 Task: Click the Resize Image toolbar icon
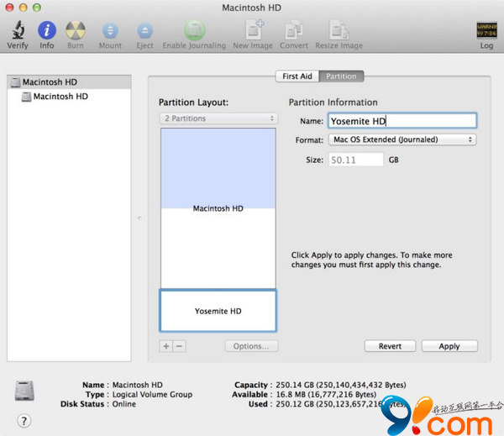[x=339, y=30]
